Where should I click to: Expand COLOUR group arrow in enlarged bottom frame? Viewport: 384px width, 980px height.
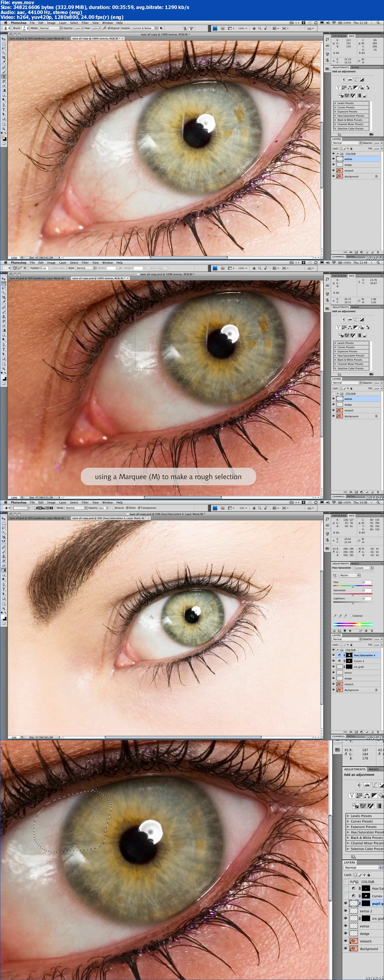click(351, 881)
